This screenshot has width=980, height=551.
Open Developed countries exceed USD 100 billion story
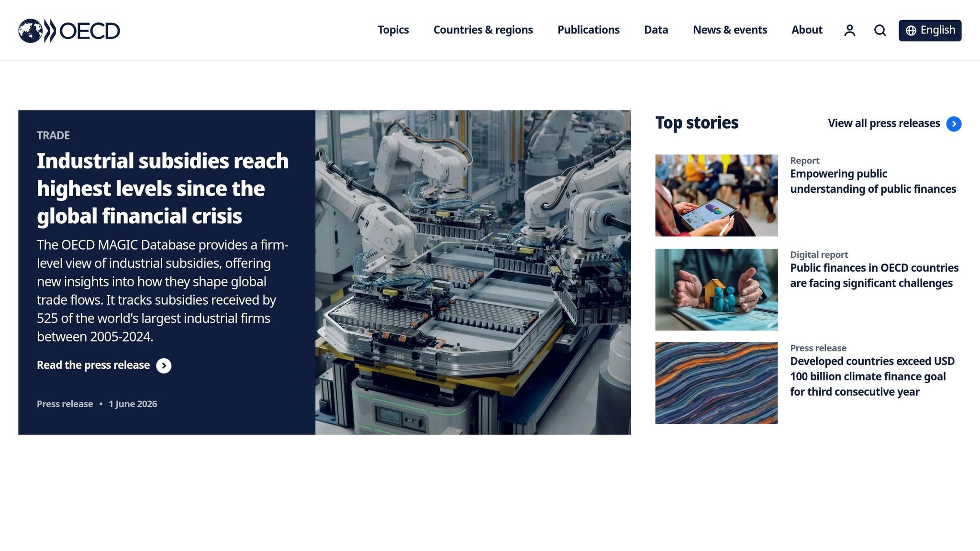(872, 376)
